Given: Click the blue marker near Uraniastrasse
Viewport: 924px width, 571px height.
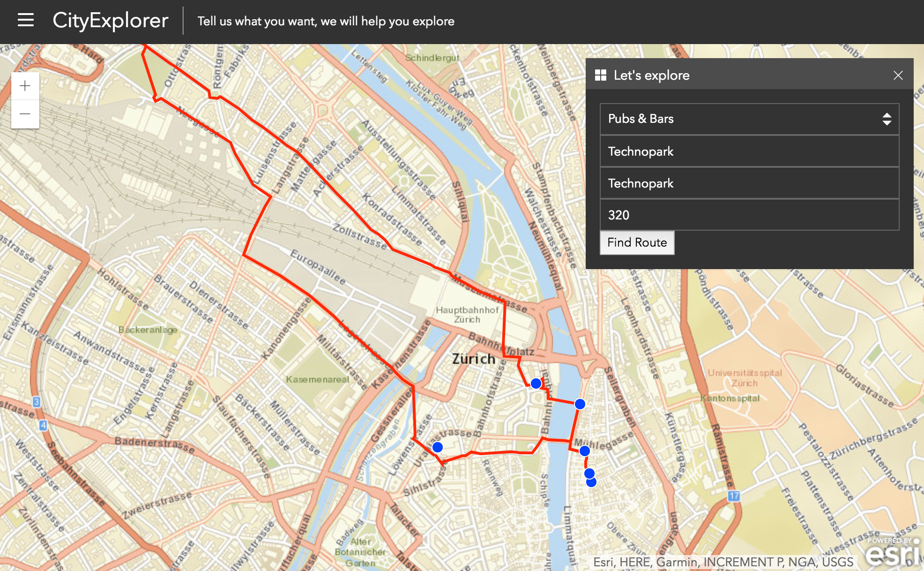Looking at the screenshot, I should pyautogui.click(x=438, y=447).
